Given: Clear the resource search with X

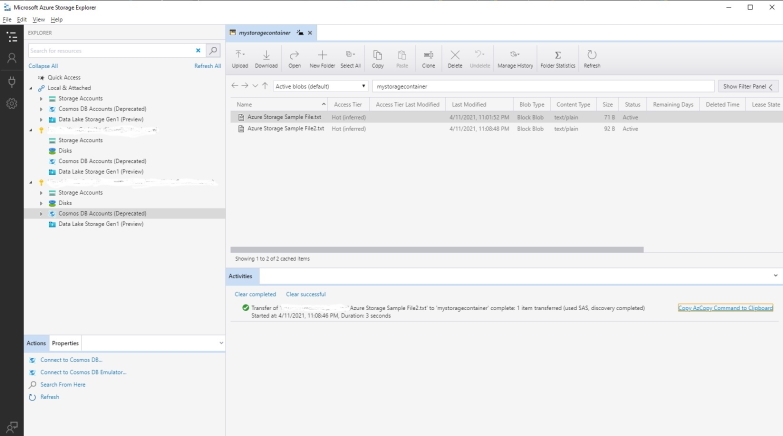Looking at the screenshot, I should 198,50.
